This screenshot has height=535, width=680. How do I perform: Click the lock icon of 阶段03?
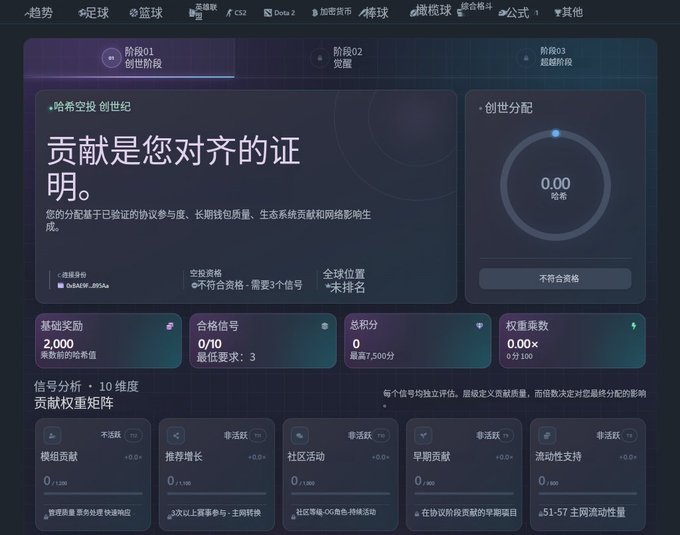pyautogui.click(x=526, y=57)
